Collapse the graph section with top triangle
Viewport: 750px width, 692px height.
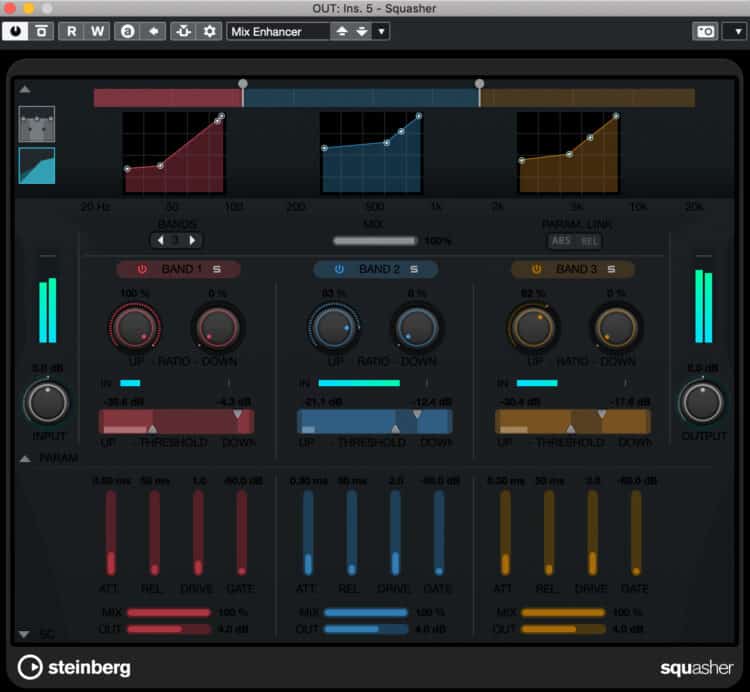tap(25, 89)
